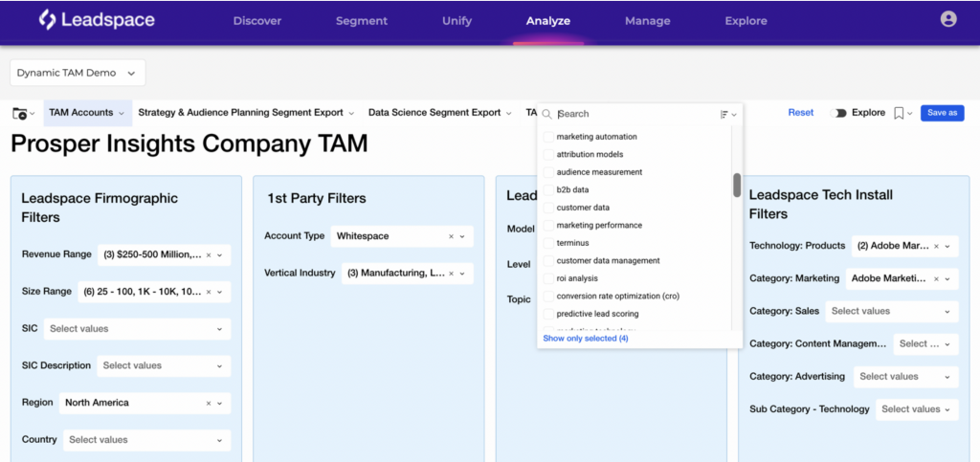The width and height of the screenshot is (980, 462).
Task: Switch to the Discover nav tab
Action: (256, 21)
